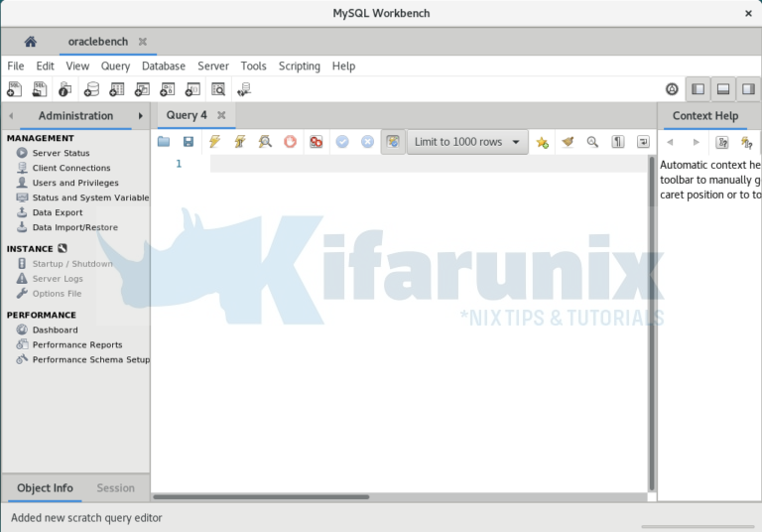
Task: Create a new SQL tab icon
Action: point(14,89)
